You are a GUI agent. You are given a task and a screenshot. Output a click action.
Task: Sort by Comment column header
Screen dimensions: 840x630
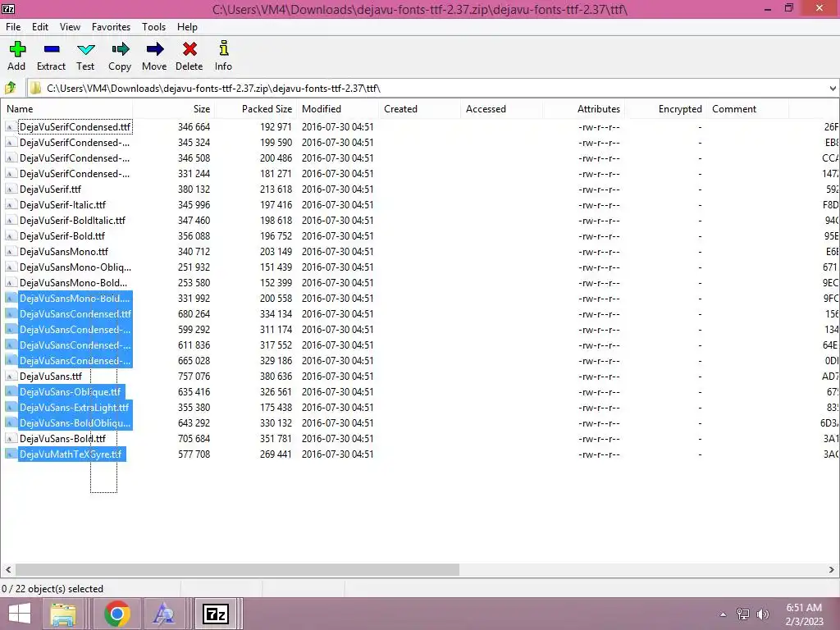click(x=748, y=109)
